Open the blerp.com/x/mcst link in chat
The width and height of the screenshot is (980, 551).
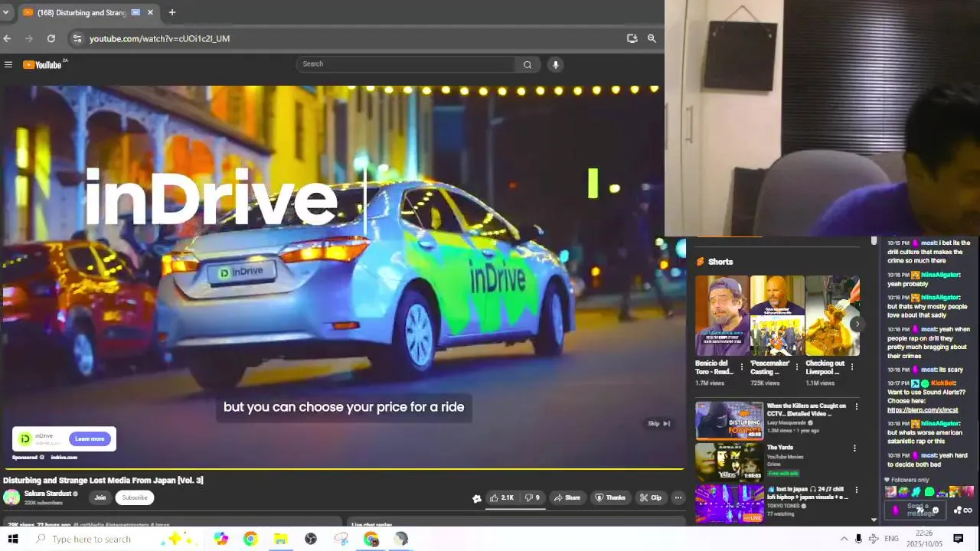pos(923,410)
